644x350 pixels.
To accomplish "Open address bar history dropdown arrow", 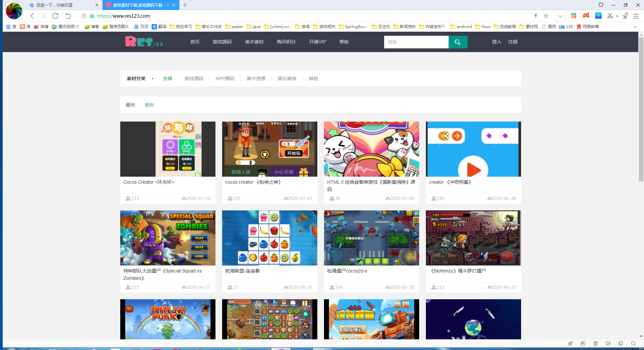I will [x=560, y=16].
